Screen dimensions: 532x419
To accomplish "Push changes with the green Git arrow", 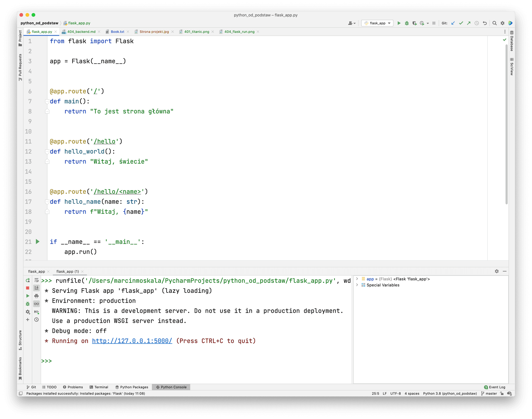I will (x=469, y=23).
